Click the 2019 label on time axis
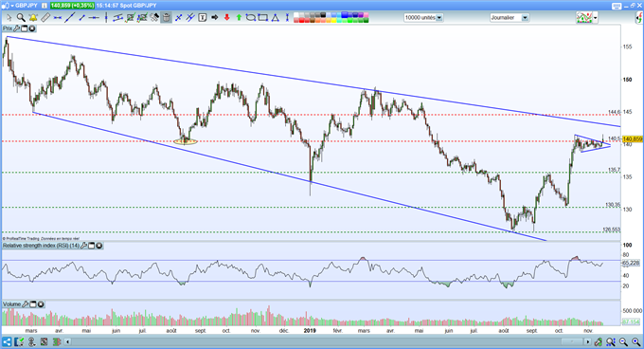The image size is (644, 349). pos(310,330)
